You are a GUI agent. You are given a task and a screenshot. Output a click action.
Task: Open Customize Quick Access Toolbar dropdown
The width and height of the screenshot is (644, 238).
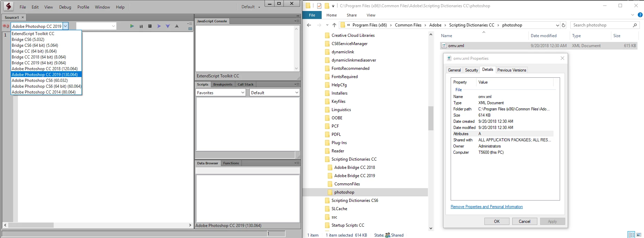tap(333, 6)
